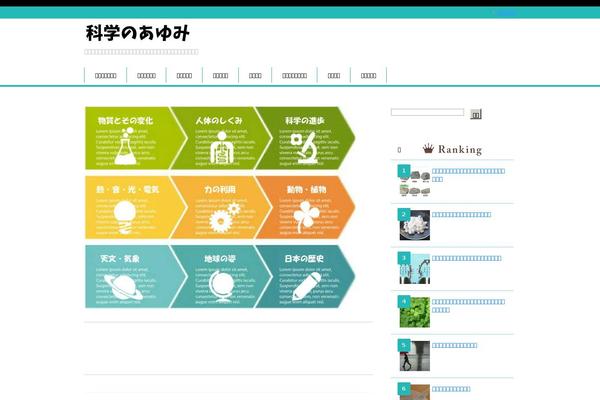The height and width of the screenshot is (400, 600).
Task: Click the rank 6 article title link
Action: point(451,389)
